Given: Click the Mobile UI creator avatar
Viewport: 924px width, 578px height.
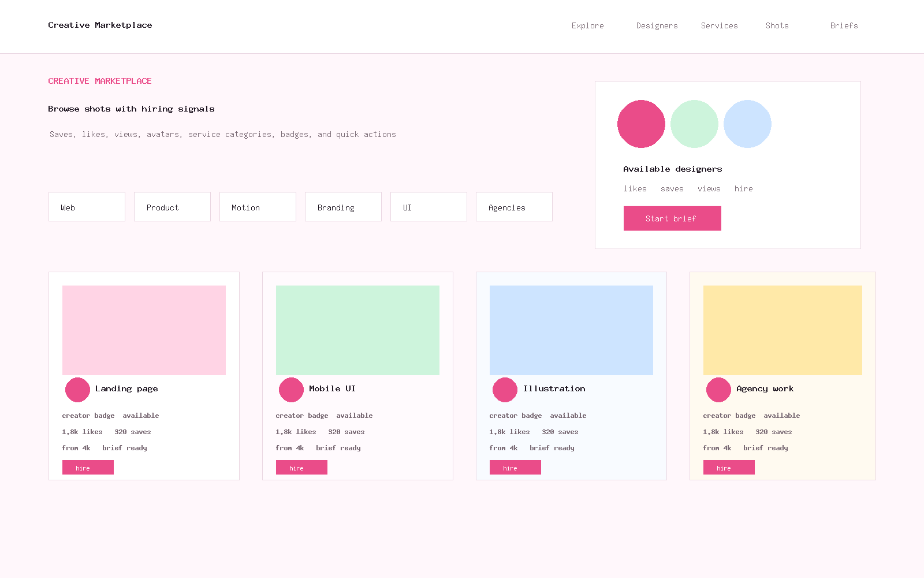Looking at the screenshot, I should [291, 390].
